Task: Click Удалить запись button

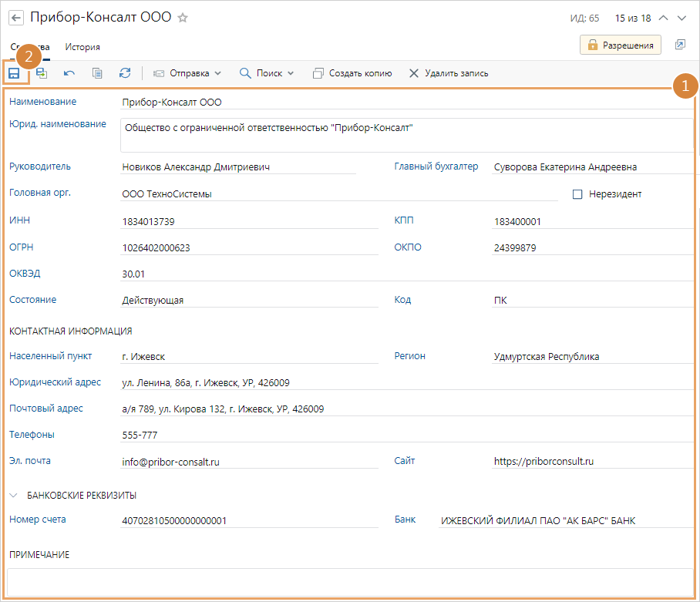Action: [448, 73]
